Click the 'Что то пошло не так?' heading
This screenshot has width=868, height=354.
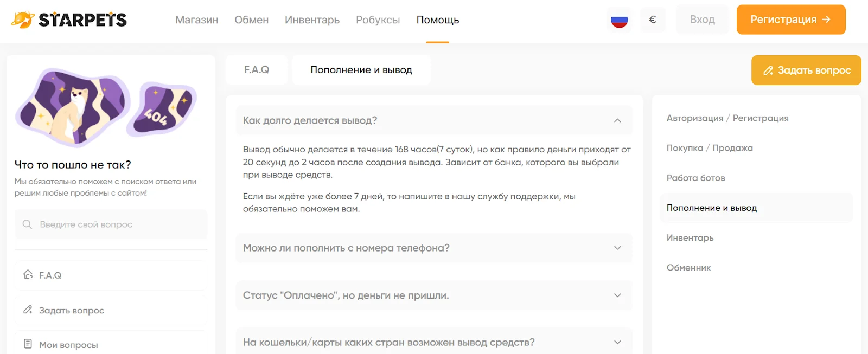point(73,165)
